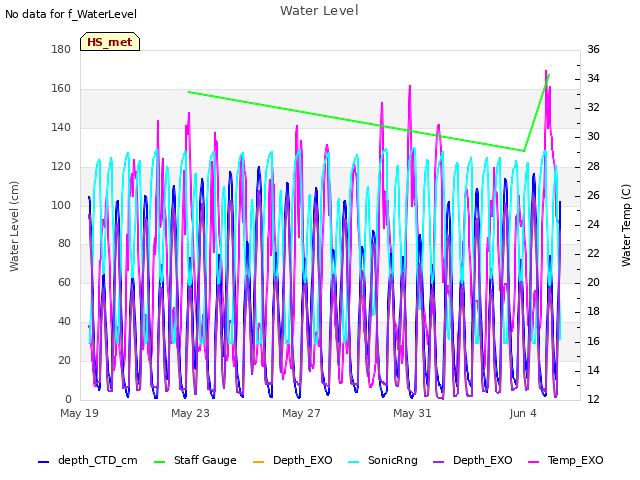Click the 30 right axis temperature label

[593, 136]
